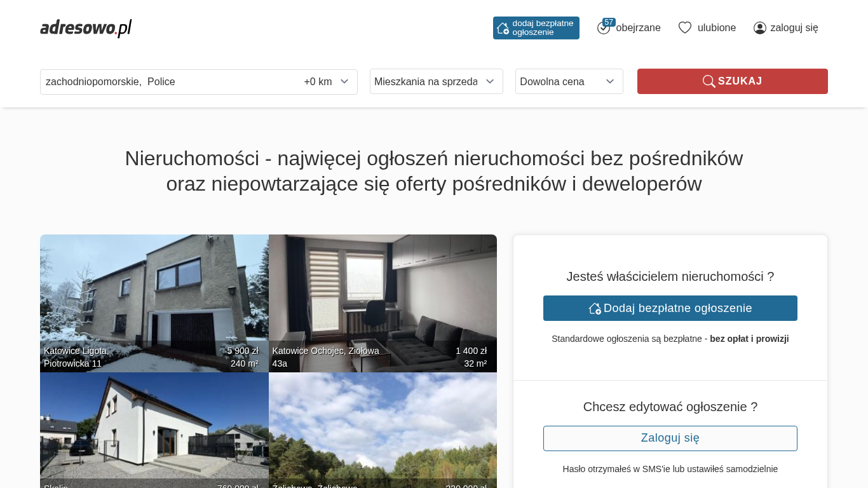Open viewed listings checkmark icon with 57 badge
Viewport: 868px width, 488px height.
[604, 27]
